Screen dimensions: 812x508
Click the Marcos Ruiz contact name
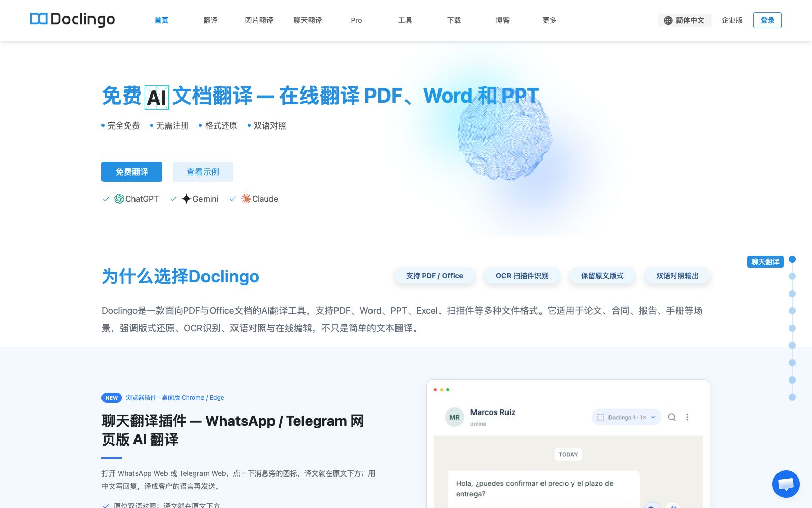point(493,412)
